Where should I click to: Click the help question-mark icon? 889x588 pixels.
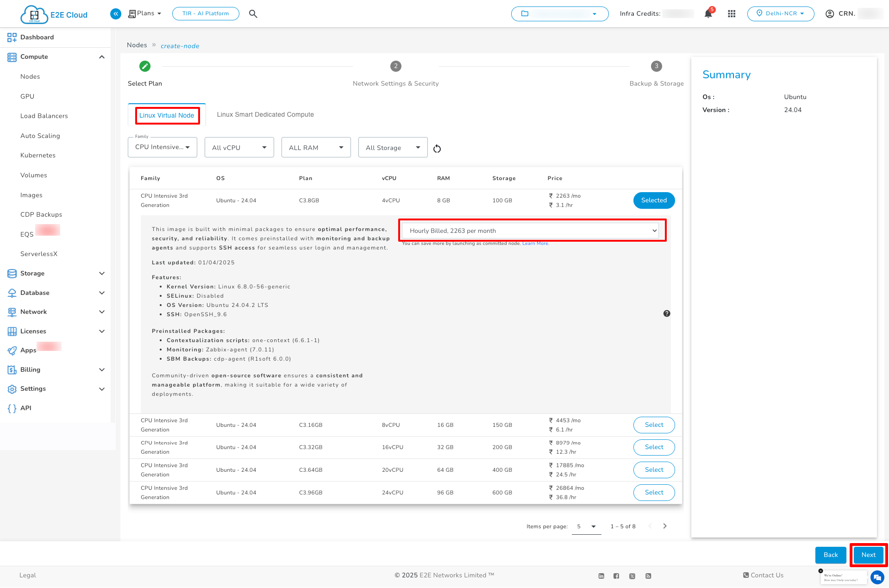point(667,313)
